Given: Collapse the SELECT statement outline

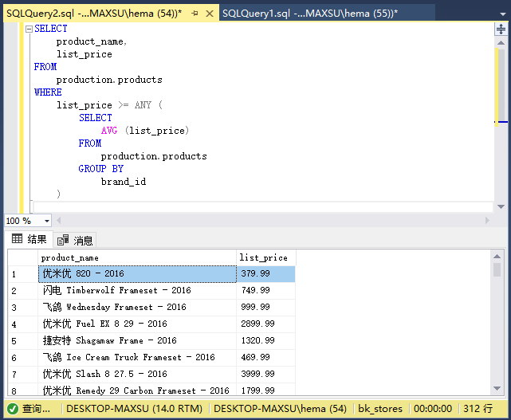Looking at the screenshot, I should [29, 29].
